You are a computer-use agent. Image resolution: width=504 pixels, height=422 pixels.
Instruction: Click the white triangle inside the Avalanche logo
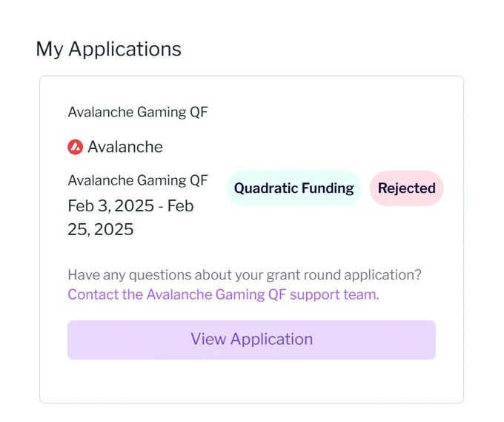point(75,147)
